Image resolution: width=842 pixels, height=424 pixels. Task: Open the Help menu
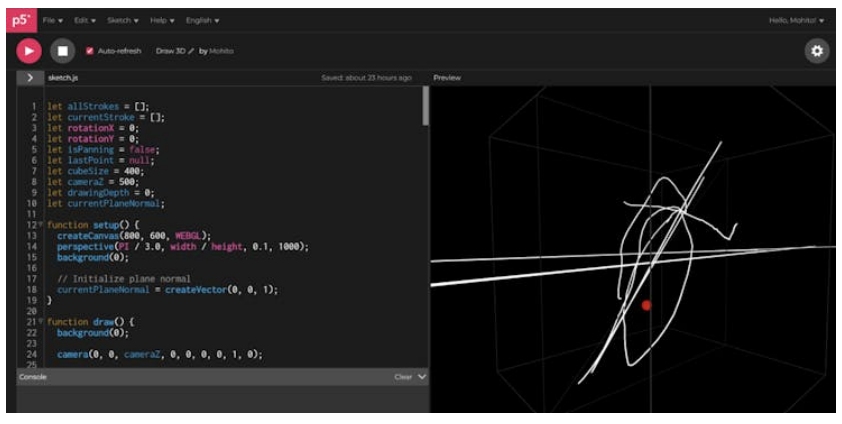[x=161, y=20]
